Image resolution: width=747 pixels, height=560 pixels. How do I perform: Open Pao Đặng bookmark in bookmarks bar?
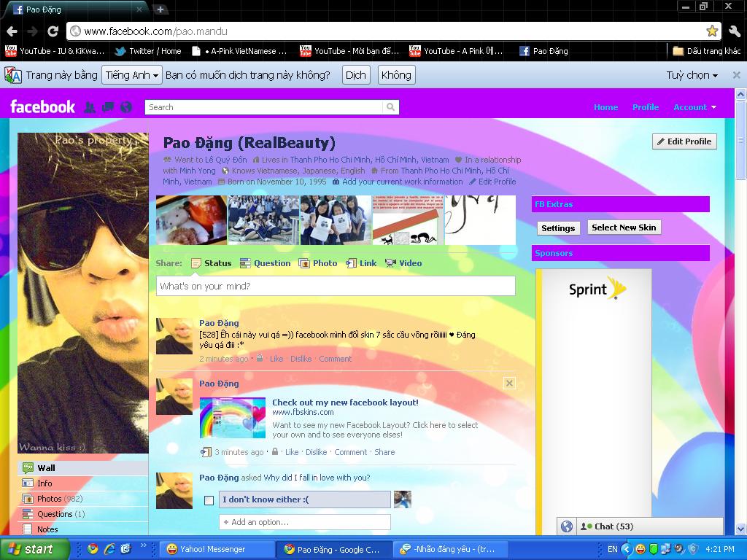(x=543, y=51)
